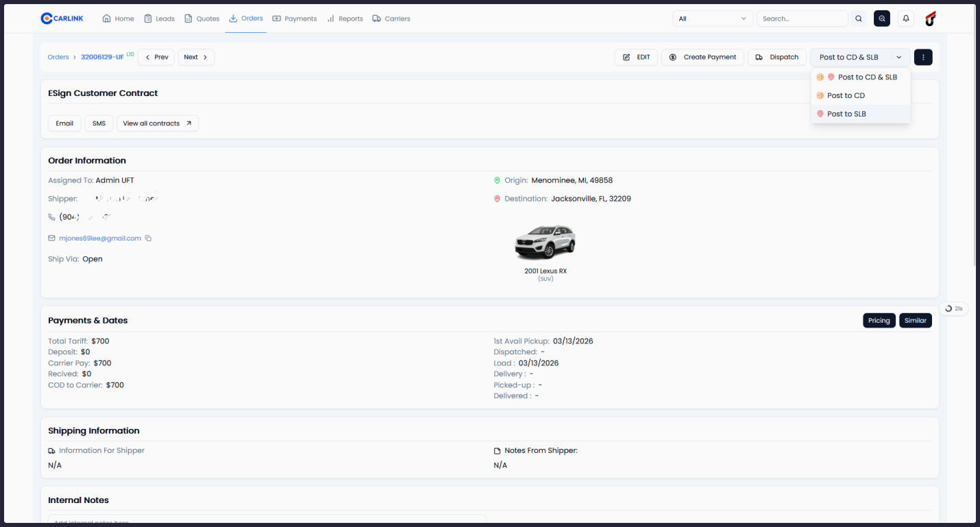Viewport: 980px width, 527px height.
Task: Click the copy icon next to the email
Action: (148, 238)
